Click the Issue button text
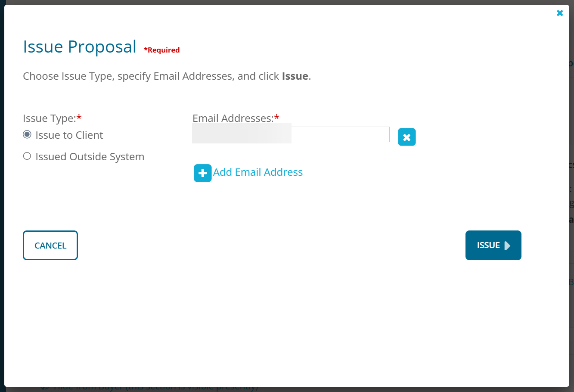 click(x=488, y=246)
